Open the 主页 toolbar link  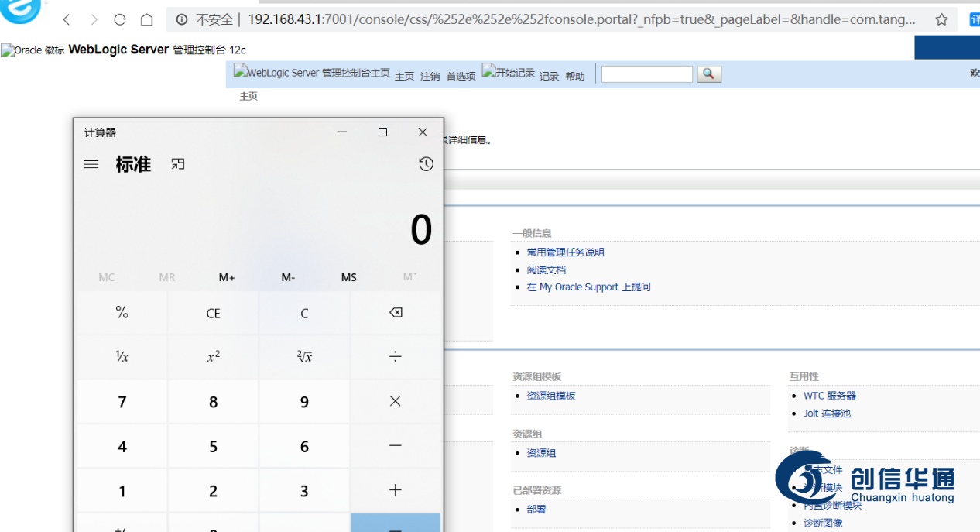[x=405, y=77]
